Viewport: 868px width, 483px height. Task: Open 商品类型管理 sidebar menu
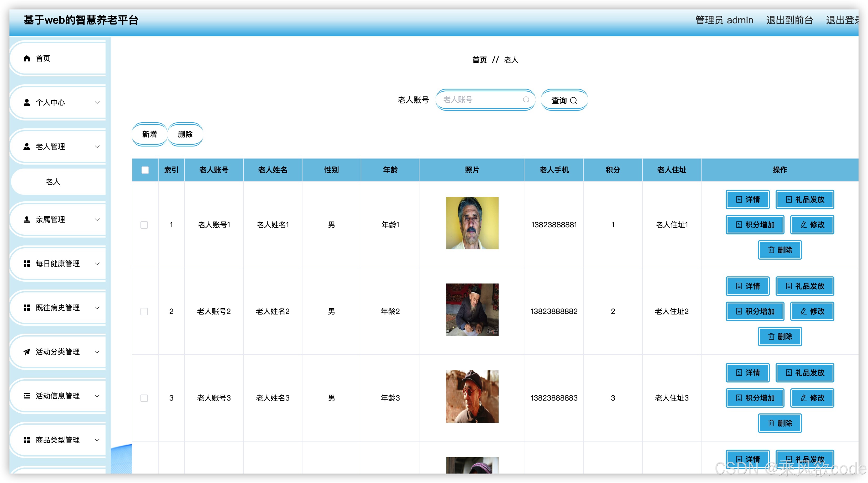coord(57,440)
